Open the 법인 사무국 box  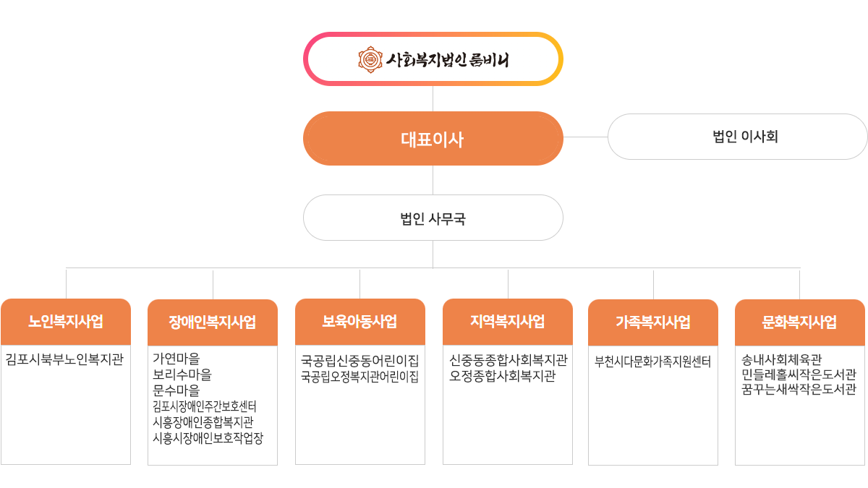(x=433, y=218)
